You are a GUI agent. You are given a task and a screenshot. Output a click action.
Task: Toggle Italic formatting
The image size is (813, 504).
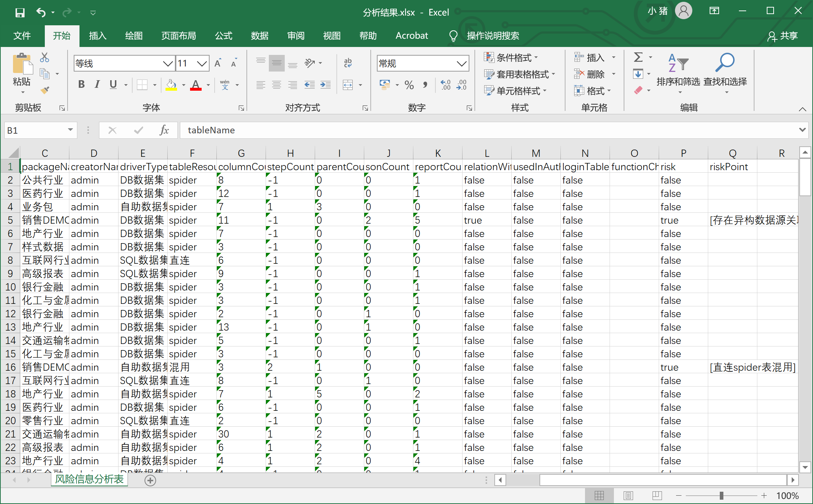click(97, 85)
